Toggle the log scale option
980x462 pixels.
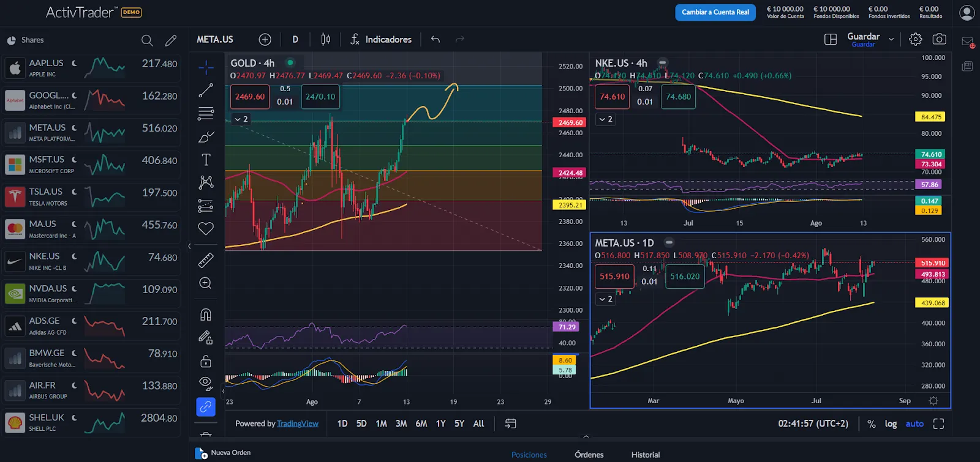tap(891, 423)
